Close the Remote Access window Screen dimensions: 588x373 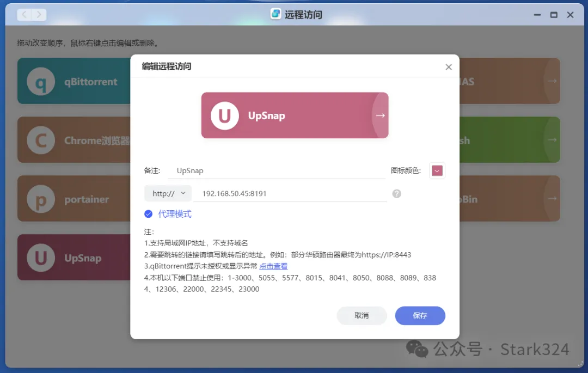(571, 15)
